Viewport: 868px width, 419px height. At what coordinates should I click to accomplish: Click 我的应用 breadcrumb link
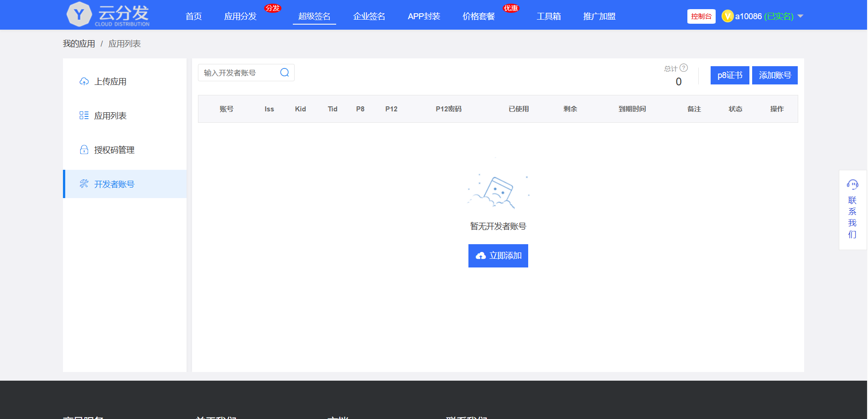pos(79,44)
